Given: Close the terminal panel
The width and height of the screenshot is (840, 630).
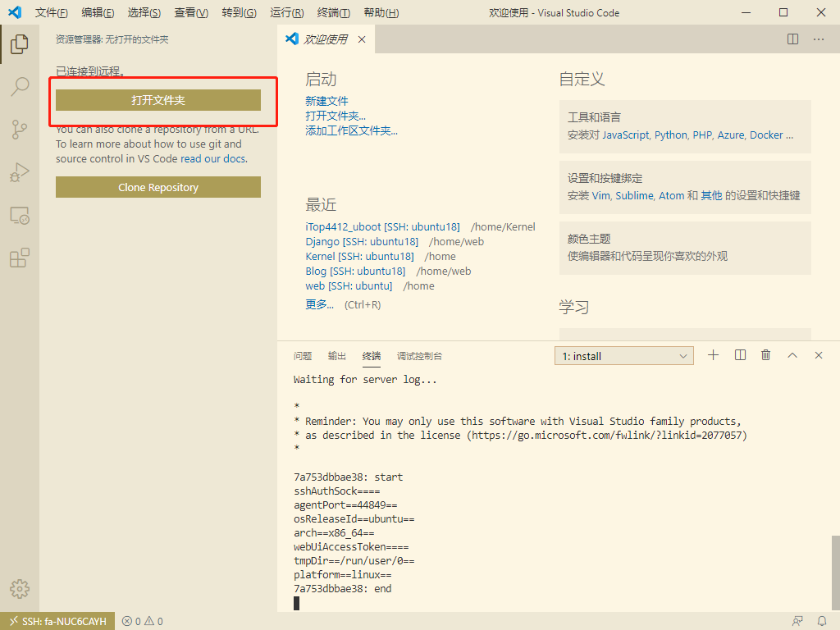Looking at the screenshot, I should click(x=819, y=355).
